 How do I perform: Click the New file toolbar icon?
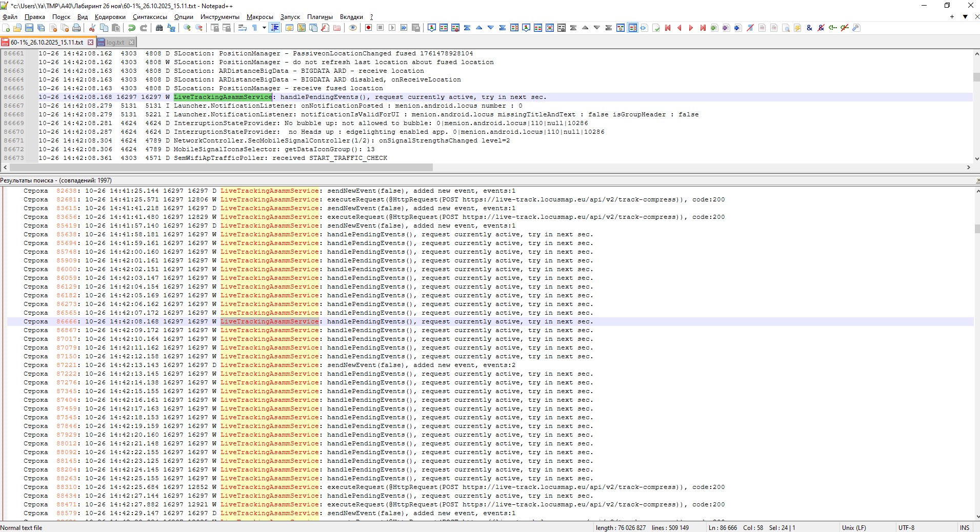click(x=6, y=28)
